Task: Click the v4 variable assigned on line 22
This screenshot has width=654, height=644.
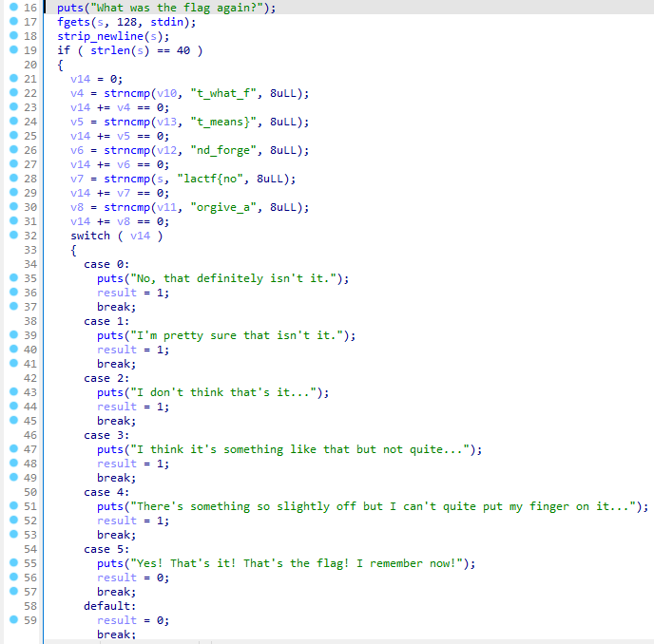Action: pos(77,93)
